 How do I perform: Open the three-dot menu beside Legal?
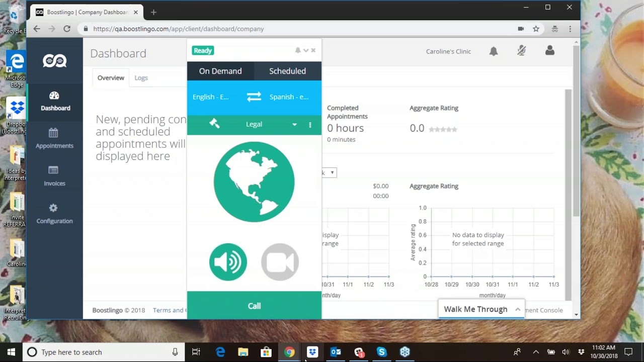pos(310,124)
